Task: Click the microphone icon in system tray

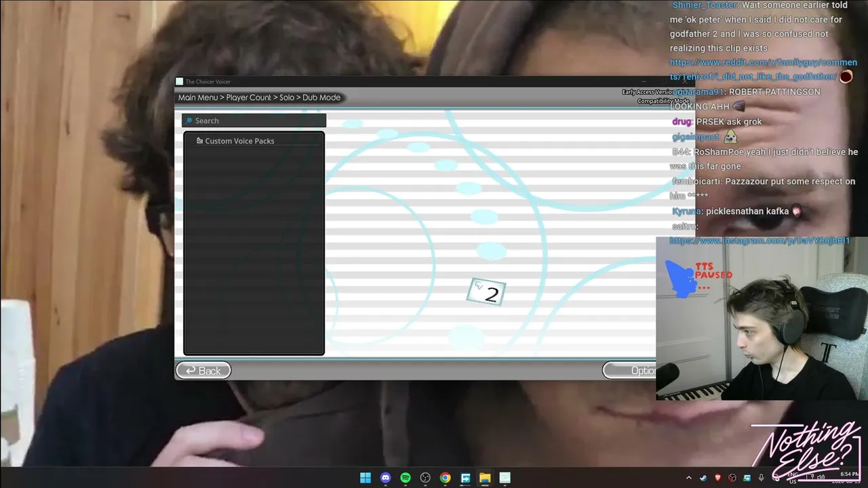Action: 762,478
